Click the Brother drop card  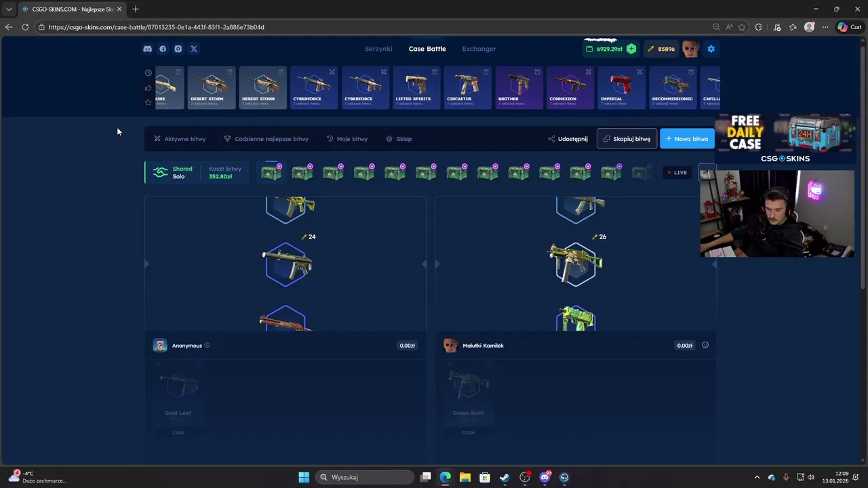(x=519, y=87)
